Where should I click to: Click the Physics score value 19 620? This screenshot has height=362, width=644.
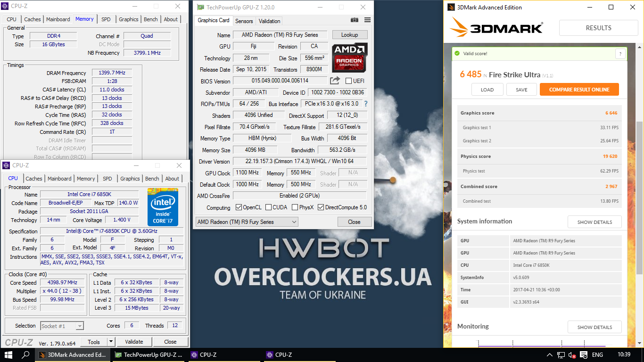point(610,156)
